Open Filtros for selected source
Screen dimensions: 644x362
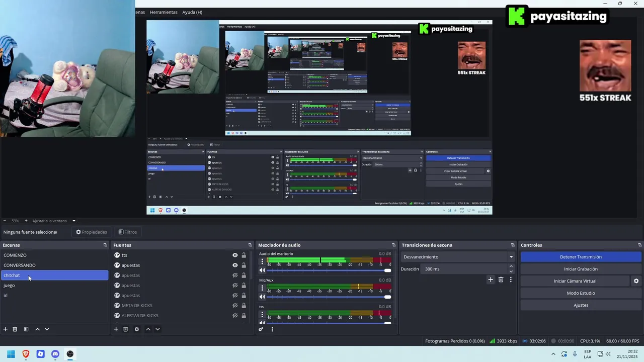click(128, 232)
